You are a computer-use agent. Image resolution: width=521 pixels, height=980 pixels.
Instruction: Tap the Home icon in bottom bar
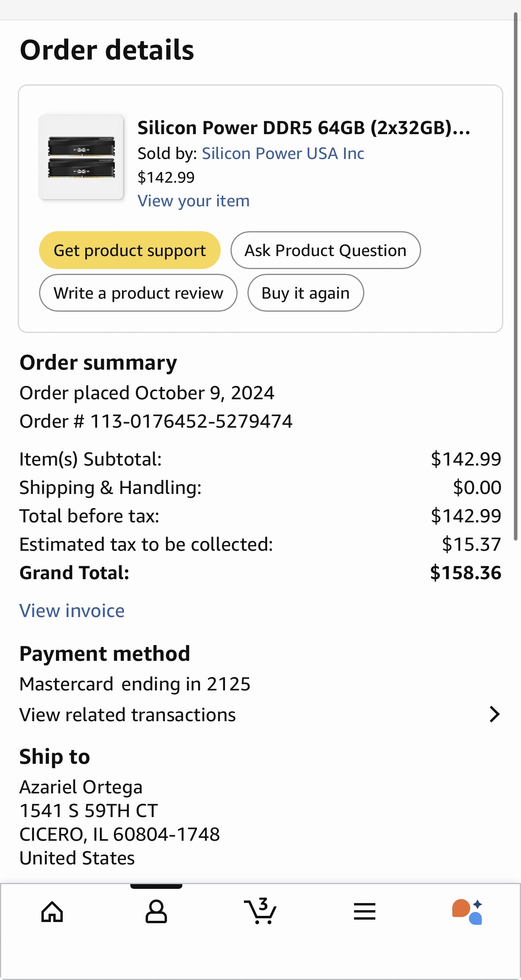click(52, 912)
